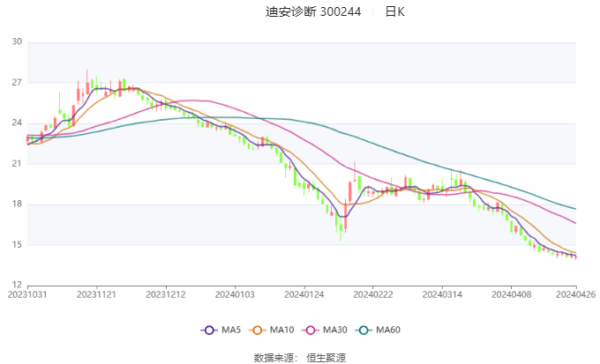Click the x-axis date 20240124
600x364 pixels.
pyautogui.click(x=304, y=294)
